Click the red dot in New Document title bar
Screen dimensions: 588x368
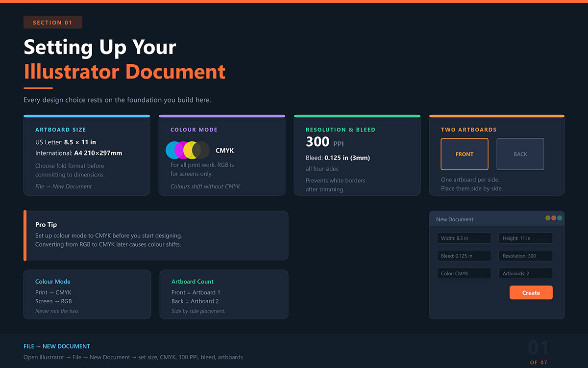(x=554, y=218)
